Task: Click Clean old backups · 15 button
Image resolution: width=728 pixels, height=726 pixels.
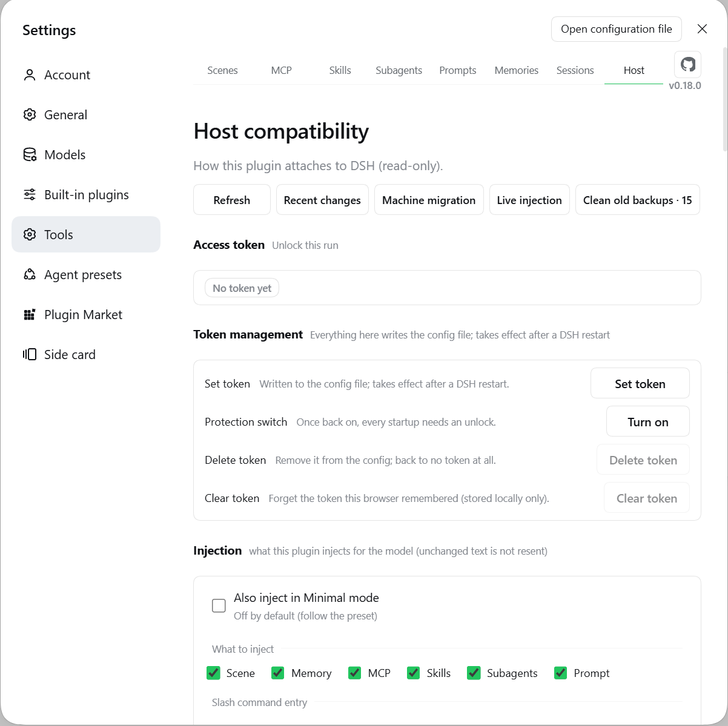Action: coord(638,200)
